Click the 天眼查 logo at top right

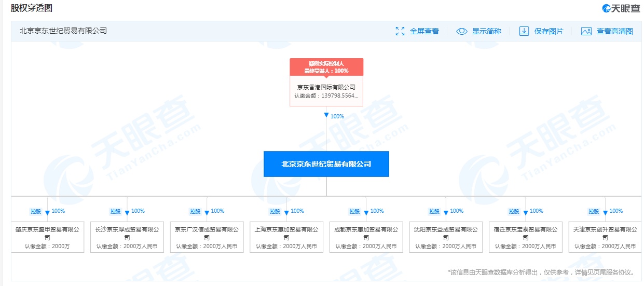(x=621, y=8)
